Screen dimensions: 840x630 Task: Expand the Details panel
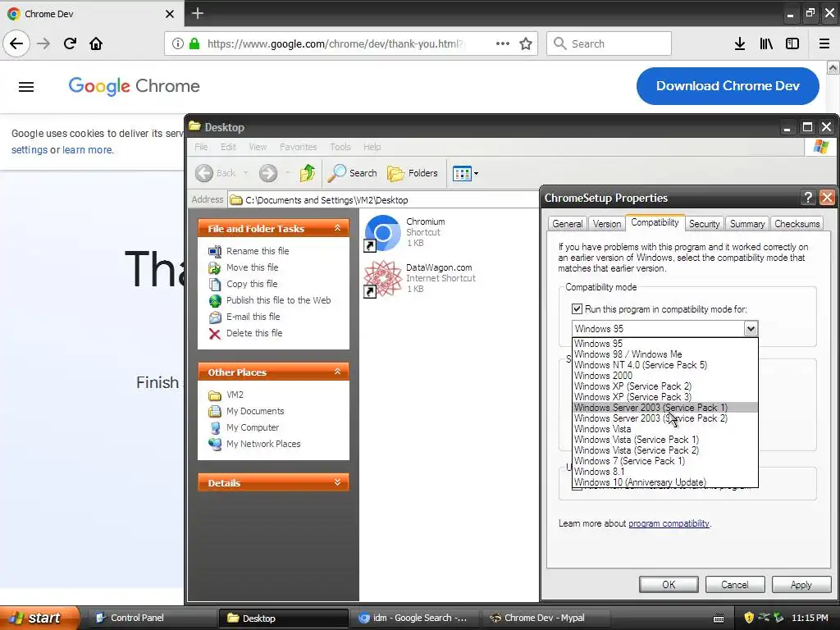(337, 482)
